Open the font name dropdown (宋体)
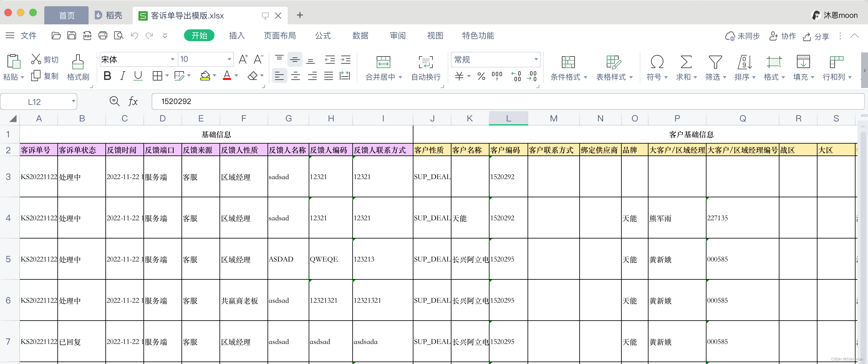Image resolution: width=868 pixels, height=364 pixels. (172, 59)
